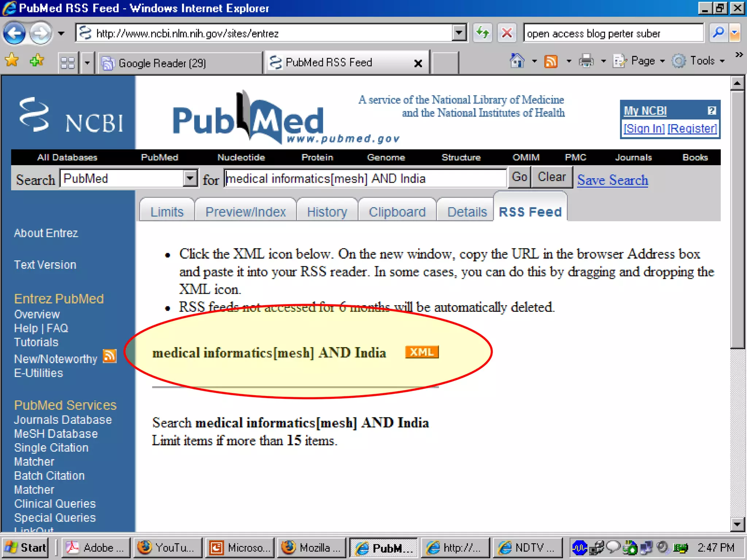Switch to the History tab
This screenshot has height=560, width=747.
[x=327, y=211]
